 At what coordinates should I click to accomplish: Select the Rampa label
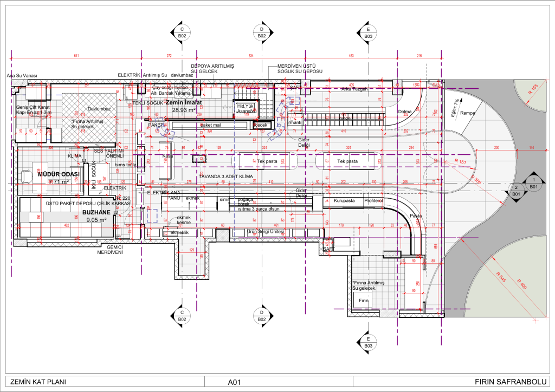468,113
